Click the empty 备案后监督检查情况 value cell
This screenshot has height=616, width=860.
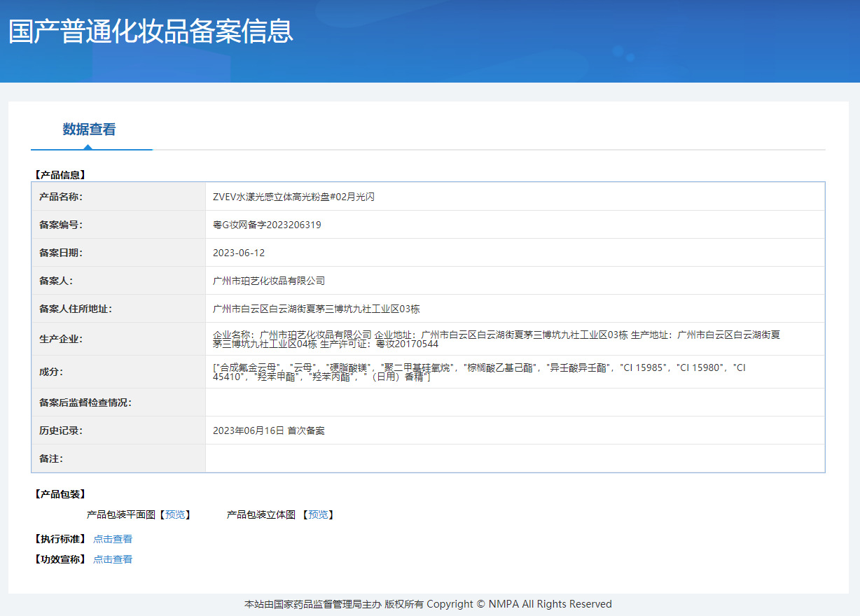[x=515, y=402]
